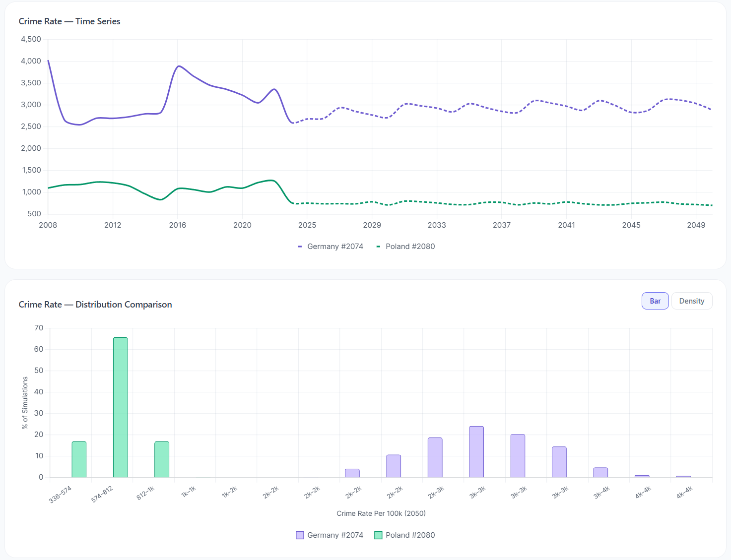This screenshot has height=560, width=731.
Task: Click the purple Germany swatch in distribution legend
Action: pyautogui.click(x=300, y=535)
